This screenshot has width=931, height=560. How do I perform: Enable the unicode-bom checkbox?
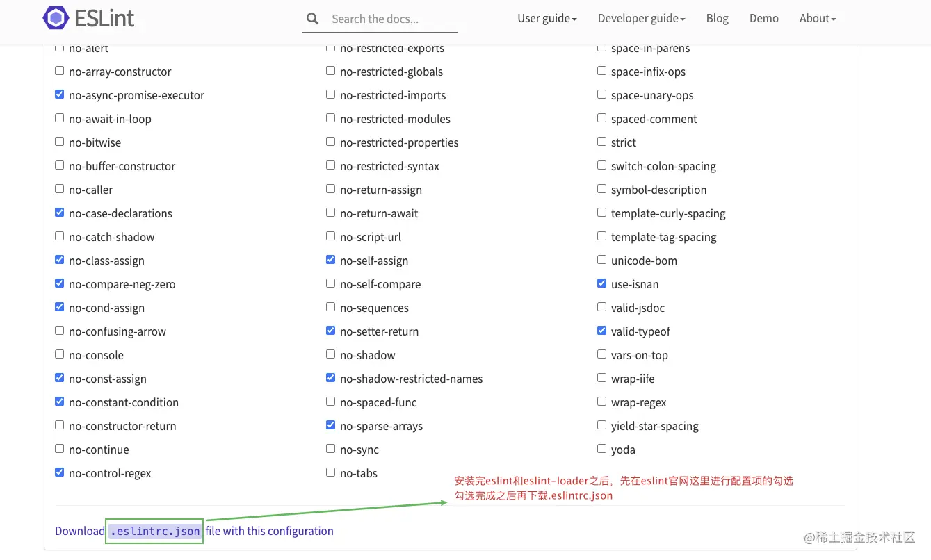[x=601, y=260]
